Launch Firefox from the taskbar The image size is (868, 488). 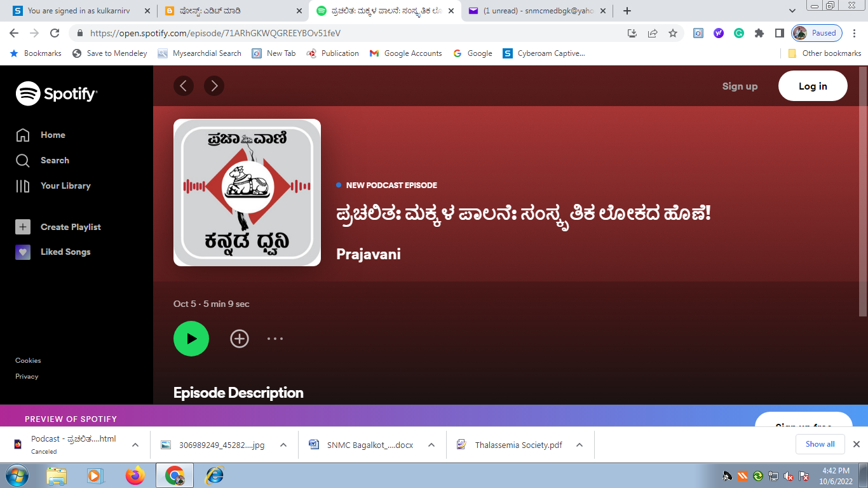coord(135,475)
